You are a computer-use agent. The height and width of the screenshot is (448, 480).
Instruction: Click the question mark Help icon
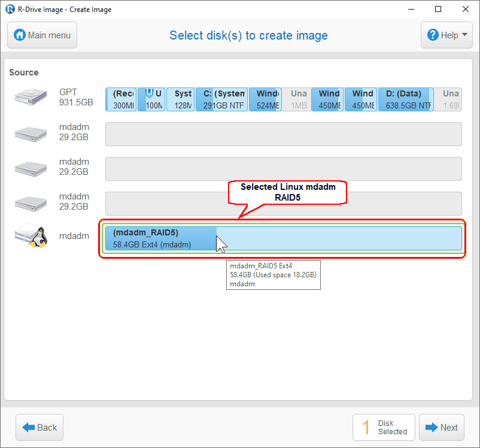click(x=433, y=35)
